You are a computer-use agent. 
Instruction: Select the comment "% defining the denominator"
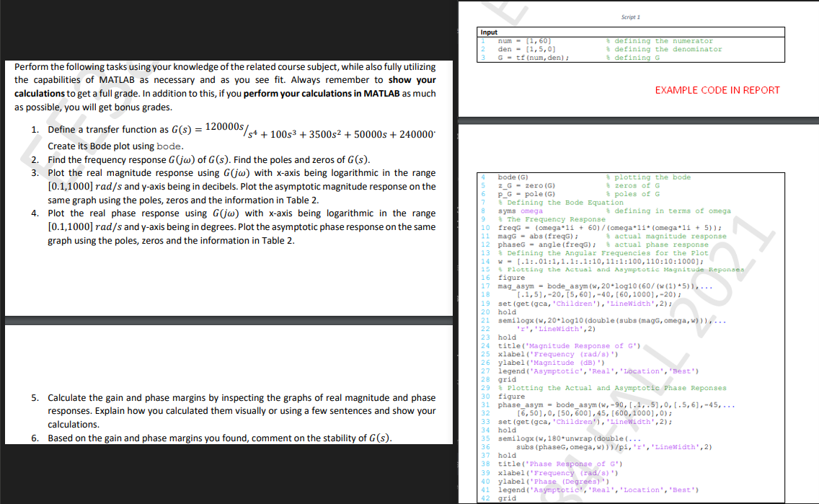pyautogui.click(x=664, y=49)
